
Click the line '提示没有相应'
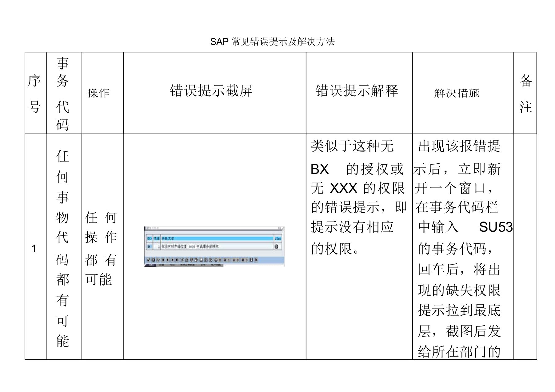[352, 227]
